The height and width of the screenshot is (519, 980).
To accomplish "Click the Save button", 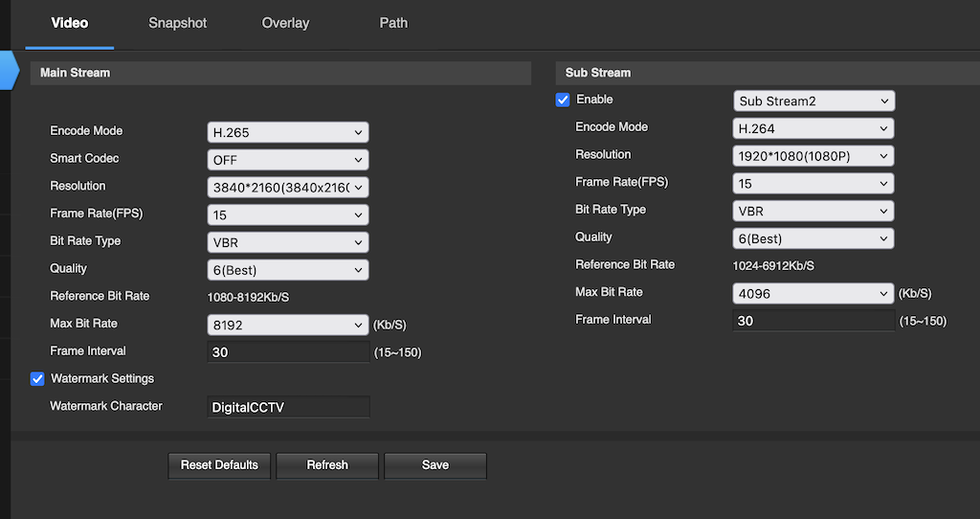I will point(435,465).
